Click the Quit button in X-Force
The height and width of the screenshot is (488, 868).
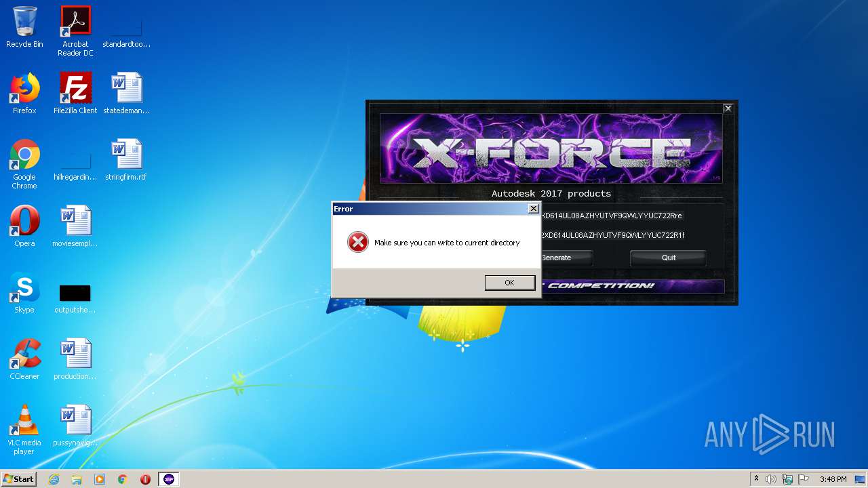pos(669,258)
